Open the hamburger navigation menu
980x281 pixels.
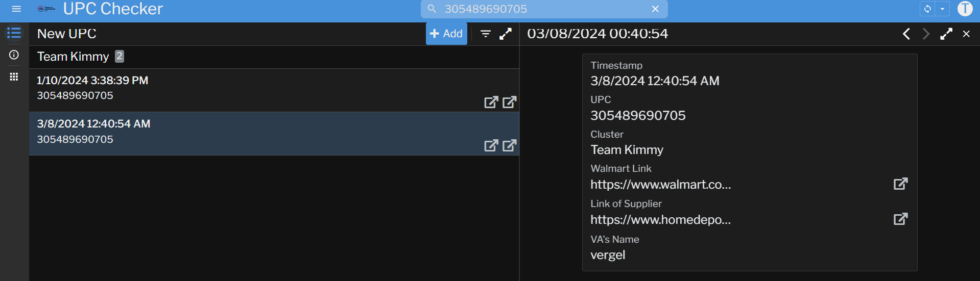(x=16, y=9)
